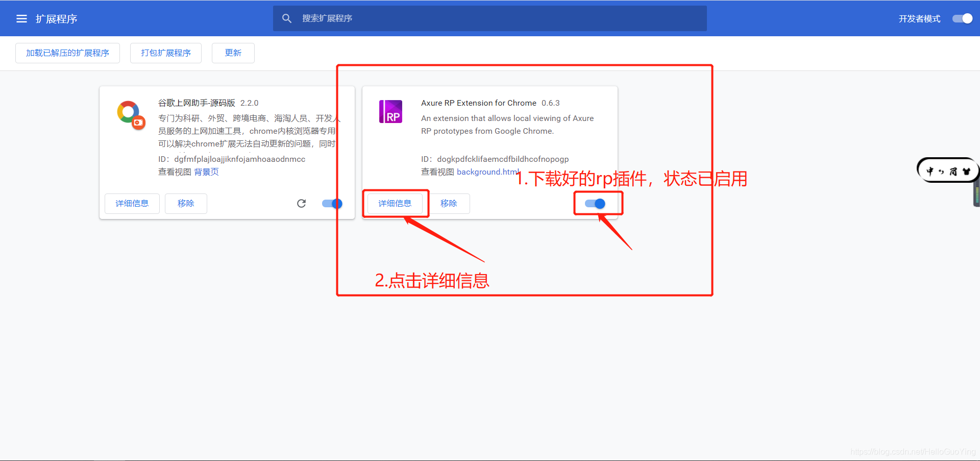Click the 打包扩展程序 button
Image resolution: width=980 pixels, height=461 pixels.
coord(165,53)
